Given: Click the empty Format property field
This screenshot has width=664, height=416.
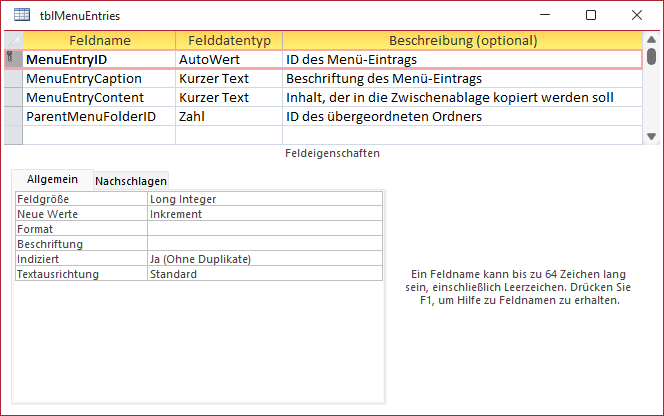Looking at the screenshot, I should [264, 229].
